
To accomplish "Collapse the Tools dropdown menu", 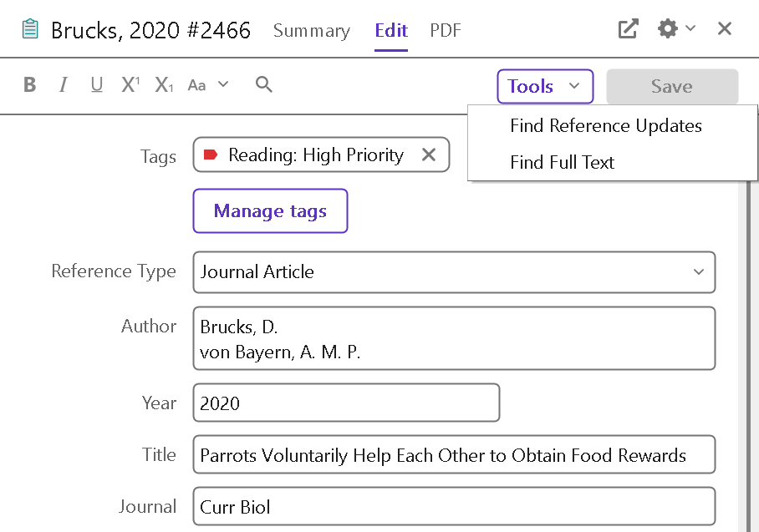I will pos(545,86).
